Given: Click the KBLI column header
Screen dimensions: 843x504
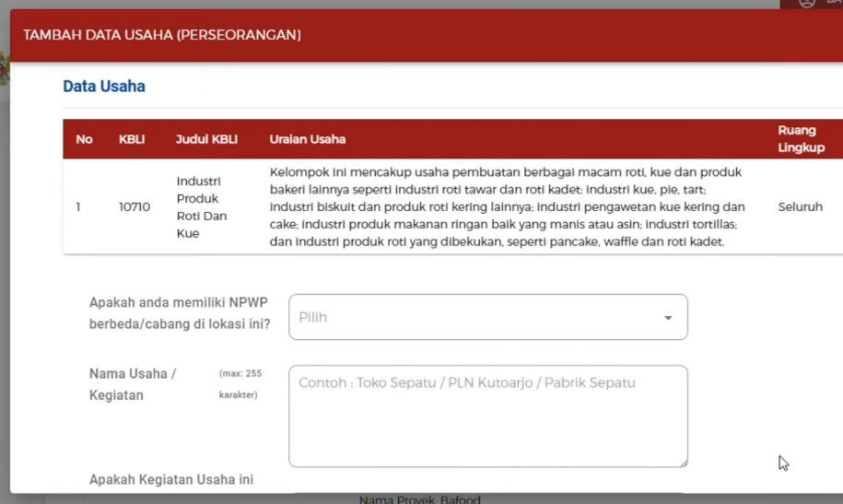Looking at the screenshot, I should (132, 139).
